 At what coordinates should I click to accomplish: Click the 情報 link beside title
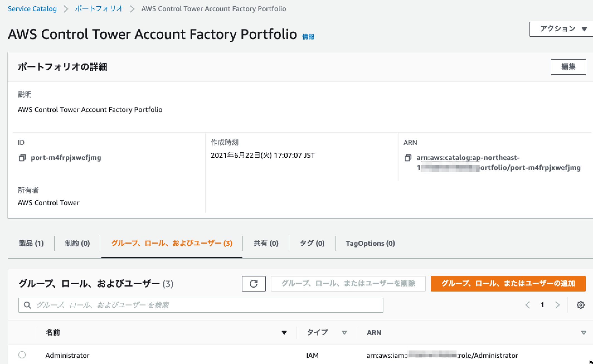308,37
